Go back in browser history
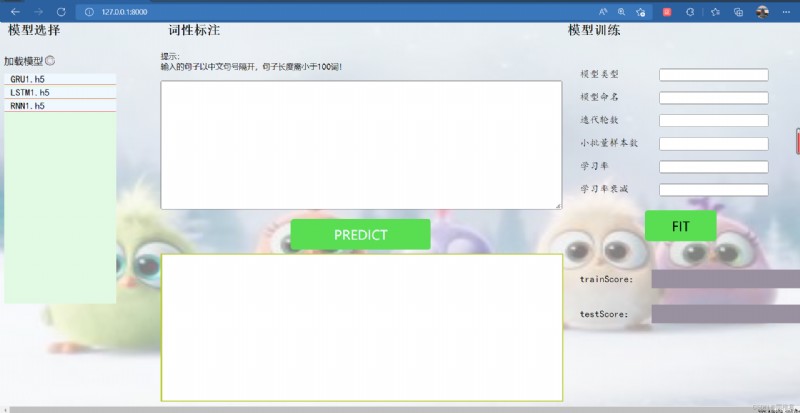 [15, 12]
